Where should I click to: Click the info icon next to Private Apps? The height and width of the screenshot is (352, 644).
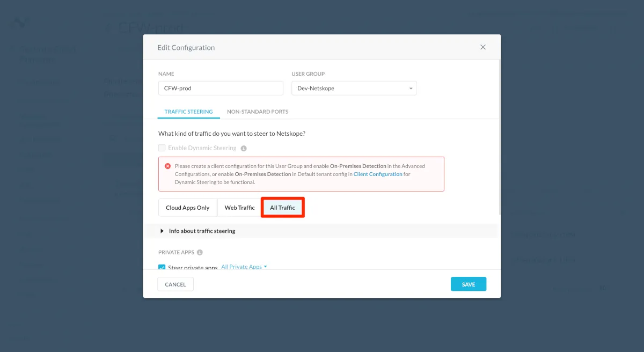(x=200, y=252)
